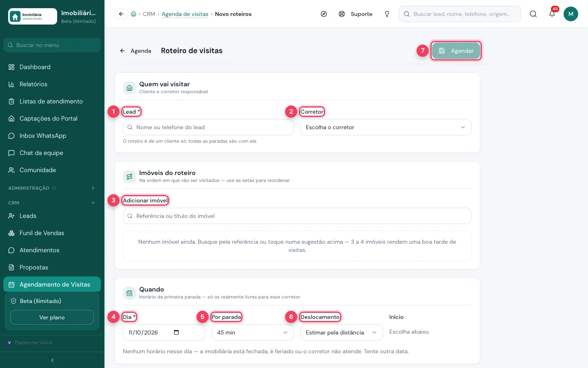
Task: Click the Suporte lifebuoy icon
Action: [x=342, y=14]
